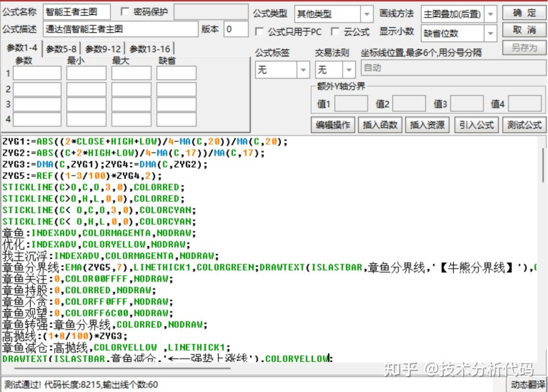The height and width of the screenshot is (392, 548).
Task: Open the 交易法则 dropdown
Action: [x=349, y=70]
